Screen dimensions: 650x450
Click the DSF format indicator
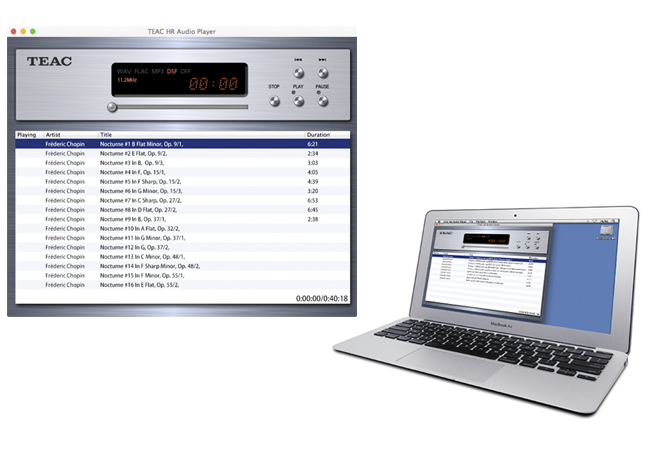tap(172, 71)
